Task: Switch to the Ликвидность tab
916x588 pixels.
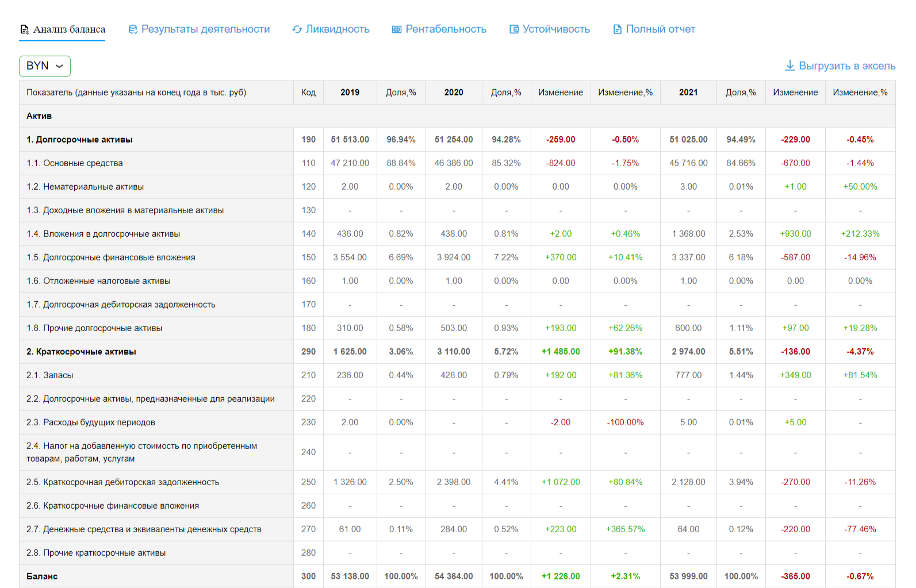Action: pos(338,29)
